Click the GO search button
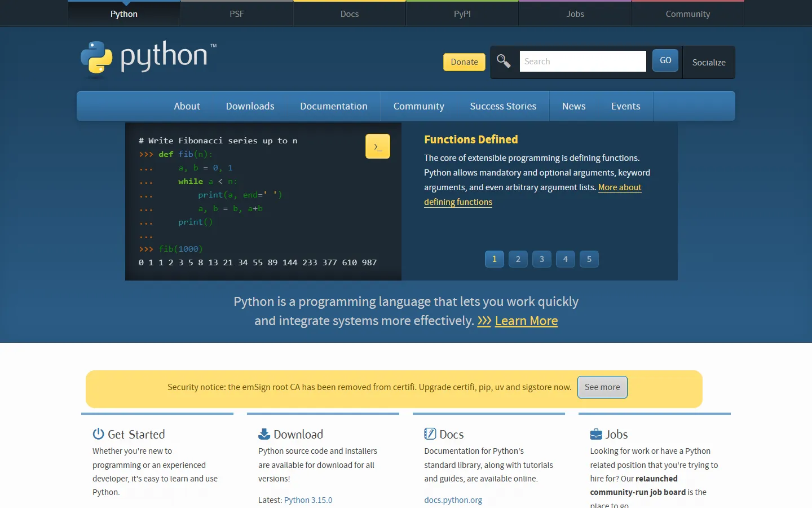The height and width of the screenshot is (508, 812). 665,60
